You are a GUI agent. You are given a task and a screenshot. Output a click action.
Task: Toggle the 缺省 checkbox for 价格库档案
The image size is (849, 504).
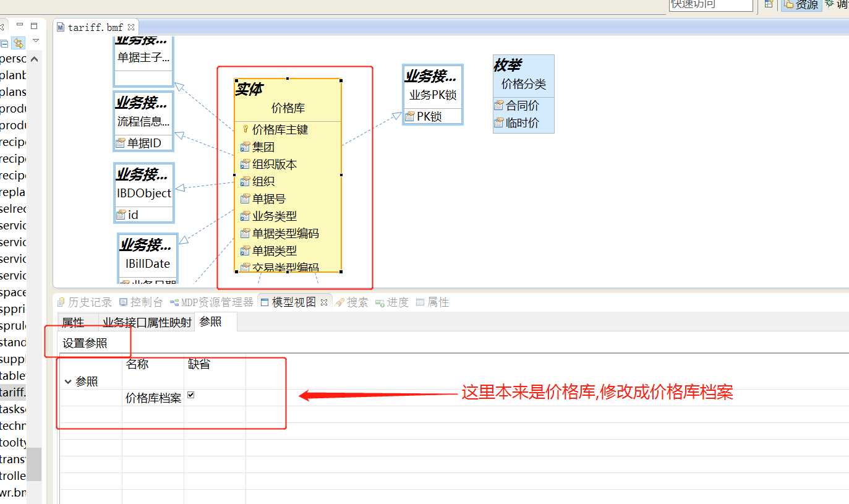point(190,395)
